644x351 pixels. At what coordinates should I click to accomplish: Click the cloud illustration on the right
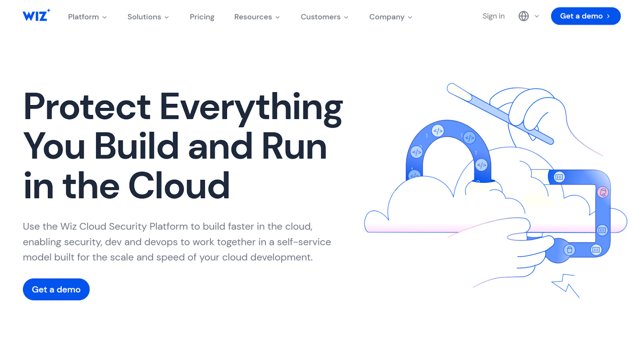pyautogui.click(x=495, y=190)
